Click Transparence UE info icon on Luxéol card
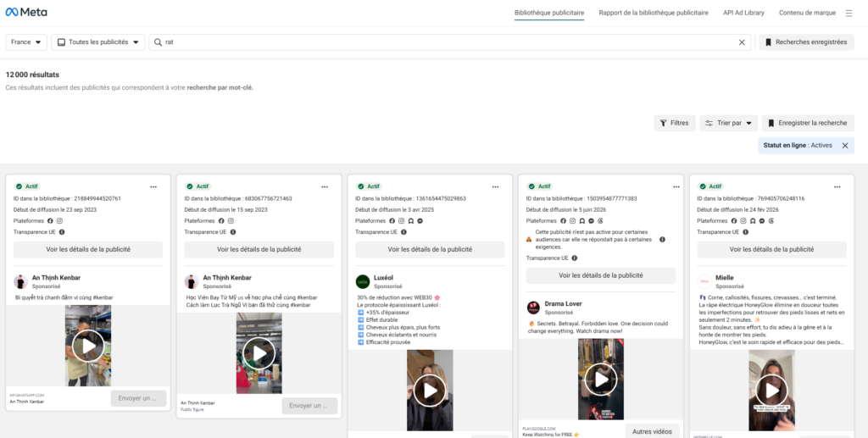The height and width of the screenshot is (438, 868). point(403,232)
